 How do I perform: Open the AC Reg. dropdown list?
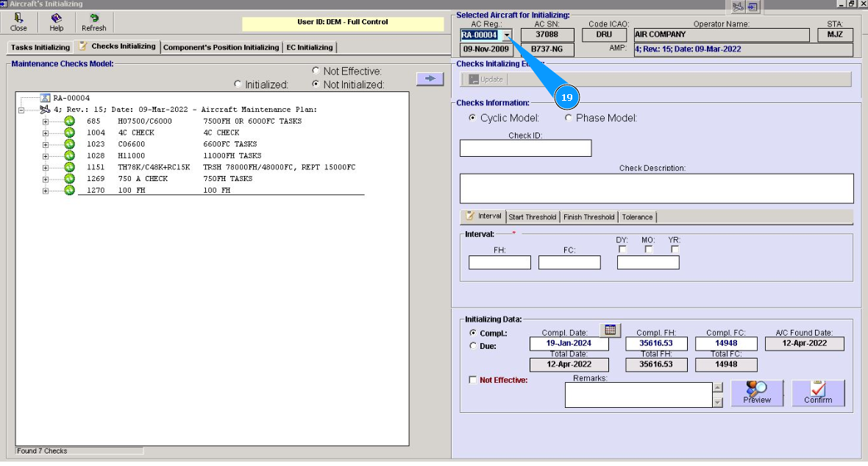[x=507, y=35]
